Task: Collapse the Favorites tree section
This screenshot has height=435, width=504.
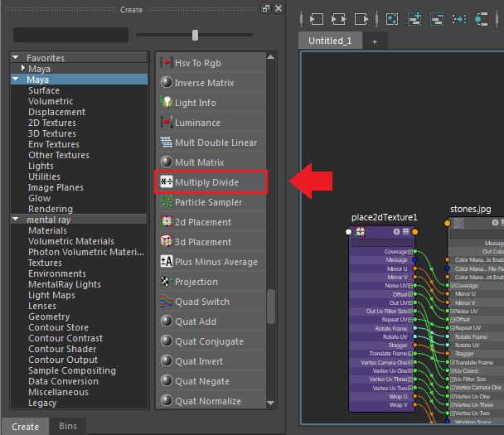Action: click(x=17, y=58)
